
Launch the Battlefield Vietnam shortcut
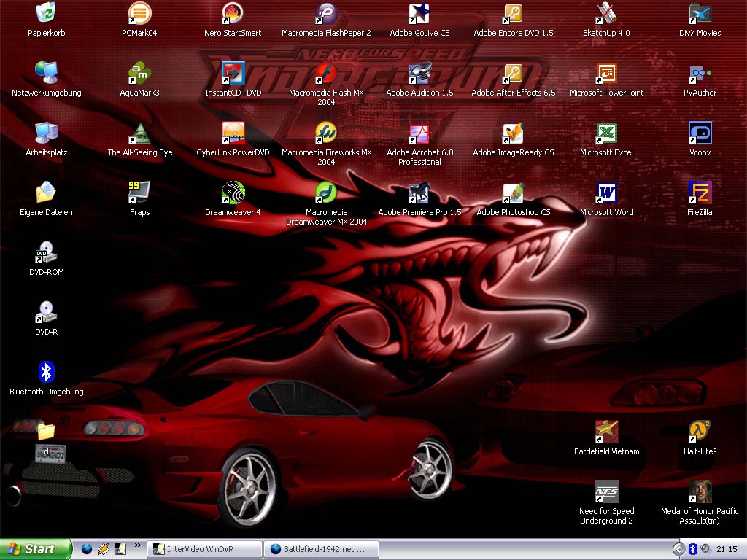click(x=606, y=432)
